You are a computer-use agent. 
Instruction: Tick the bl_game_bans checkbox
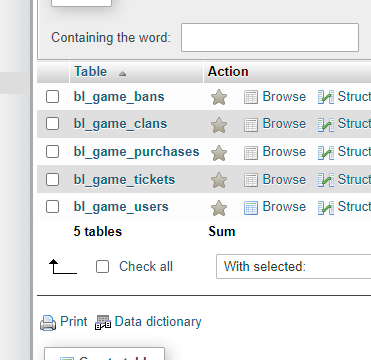click(x=52, y=97)
